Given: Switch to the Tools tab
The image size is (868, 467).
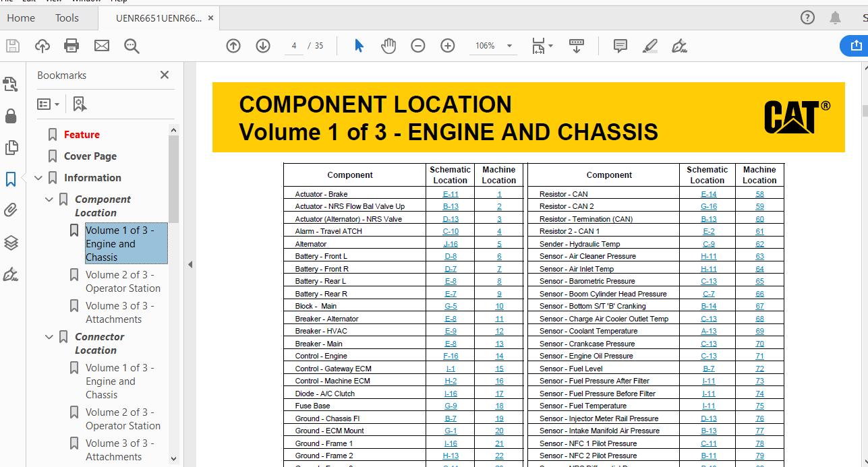Looking at the screenshot, I should click(67, 18).
